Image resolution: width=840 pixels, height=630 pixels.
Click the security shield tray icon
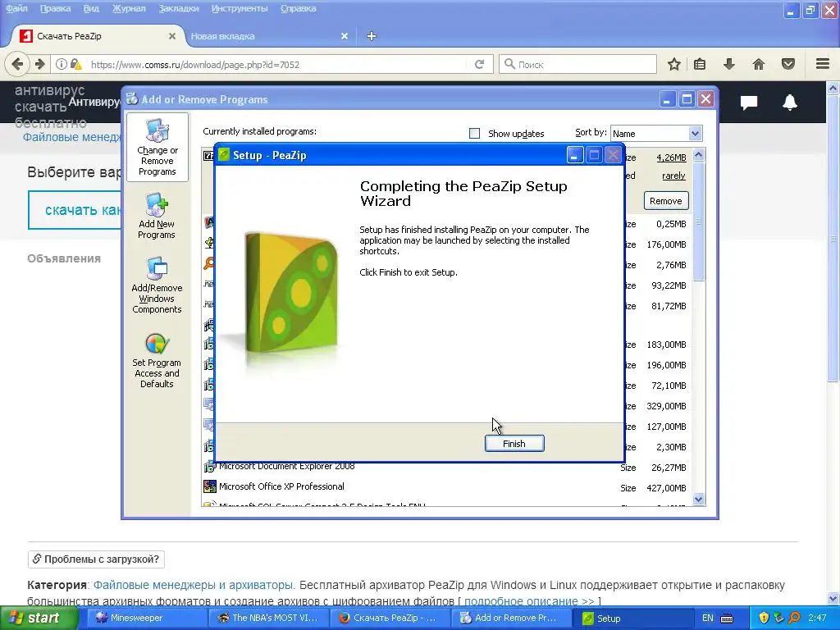tap(764, 619)
